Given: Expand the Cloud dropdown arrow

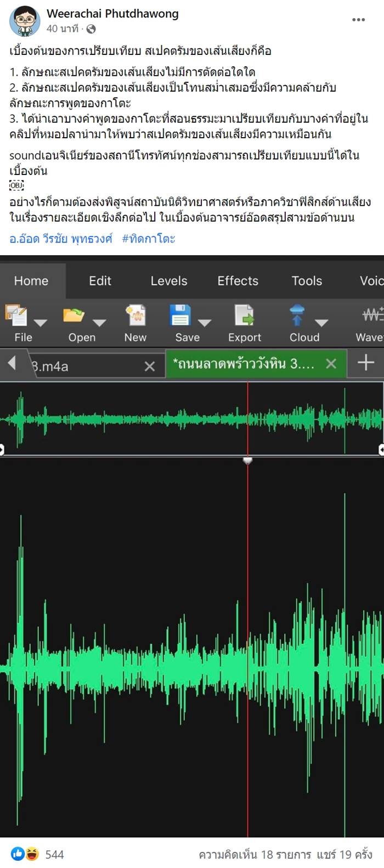Looking at the screenshot, I should pos(321,323).
